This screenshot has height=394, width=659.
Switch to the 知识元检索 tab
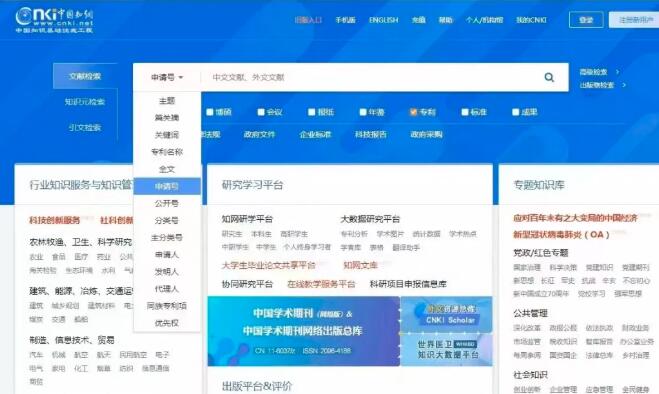(85, 102)
